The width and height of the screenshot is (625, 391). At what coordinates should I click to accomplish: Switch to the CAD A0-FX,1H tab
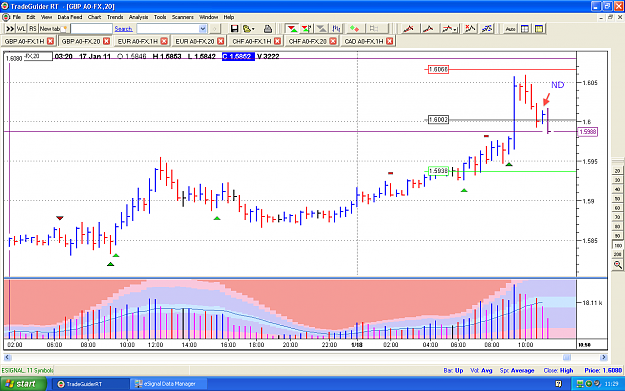tap(364, 41)
